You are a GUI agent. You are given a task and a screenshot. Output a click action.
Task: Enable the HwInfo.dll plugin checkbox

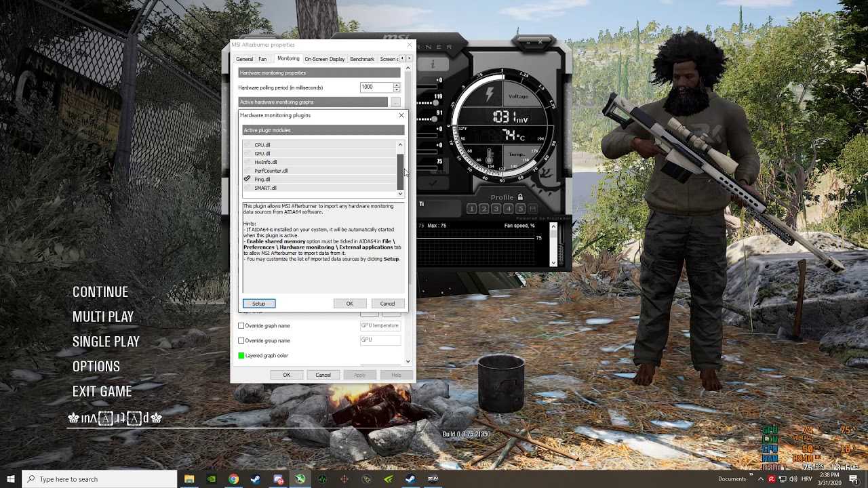pos(247,162)
